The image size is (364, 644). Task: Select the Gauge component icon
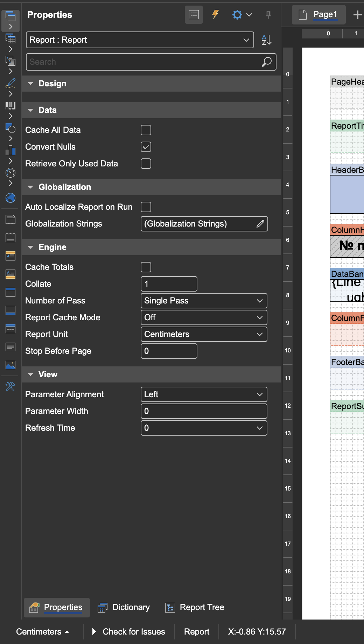point(10,173)
